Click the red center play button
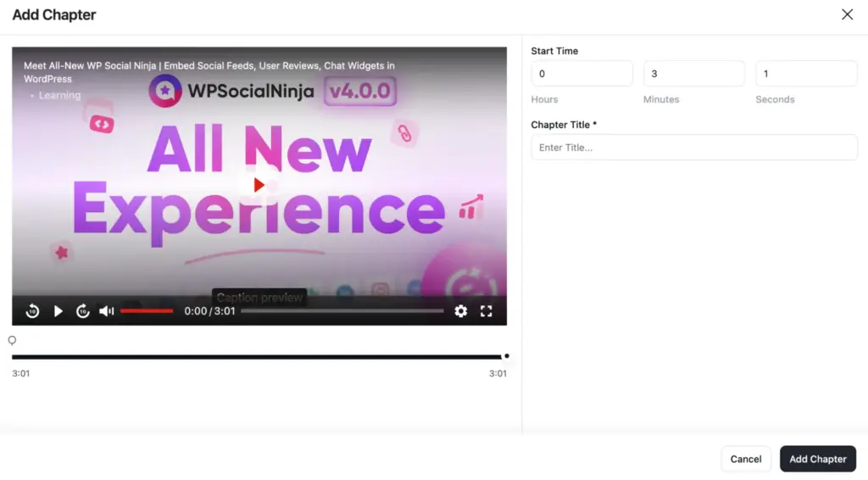868x480 pixels. pos(259,185)
